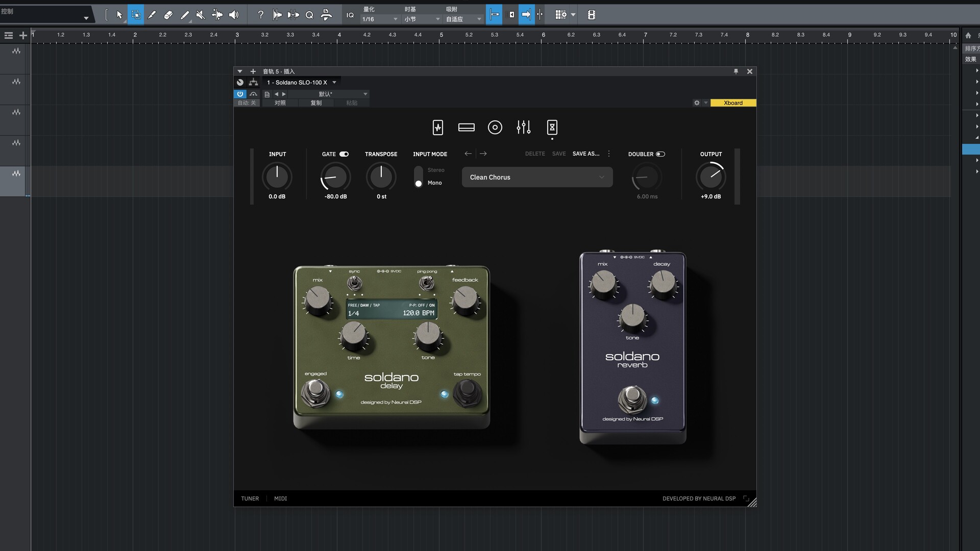Click the OUTPUT gain knob
Image resolution: width=980 pixels, height=551 pixels.
710,177
